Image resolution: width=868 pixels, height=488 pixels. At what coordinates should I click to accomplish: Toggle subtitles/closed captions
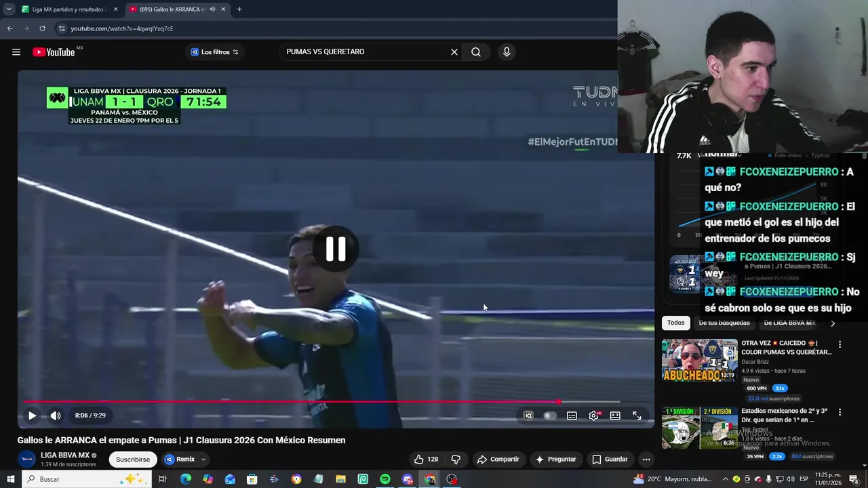pyautogui.click(x=572, y=415)
